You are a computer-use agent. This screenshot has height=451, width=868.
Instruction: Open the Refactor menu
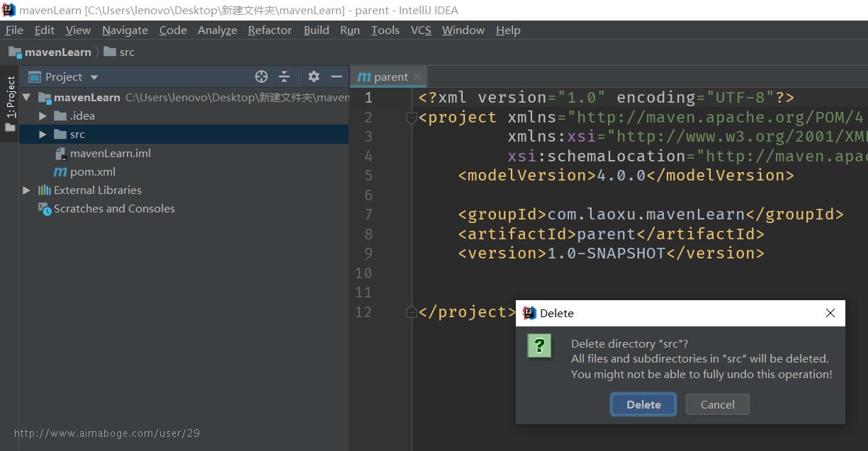[x=270, y=30]
